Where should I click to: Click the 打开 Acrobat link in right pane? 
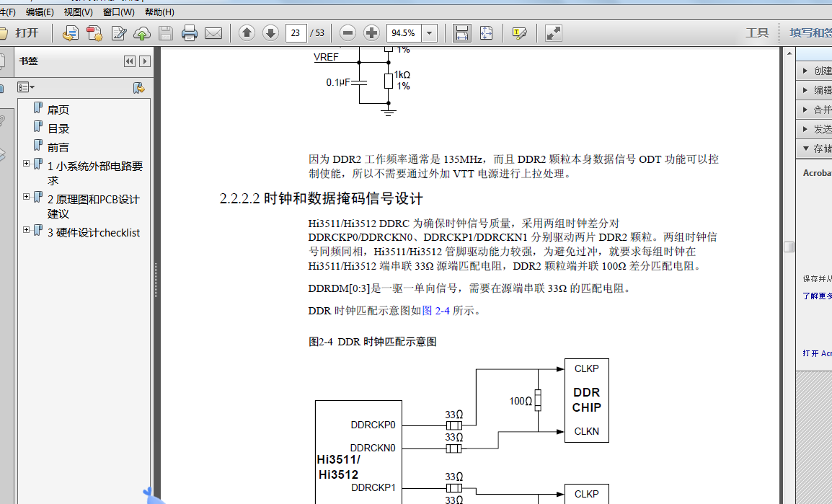pyautogui.click(x=817, y=353)
